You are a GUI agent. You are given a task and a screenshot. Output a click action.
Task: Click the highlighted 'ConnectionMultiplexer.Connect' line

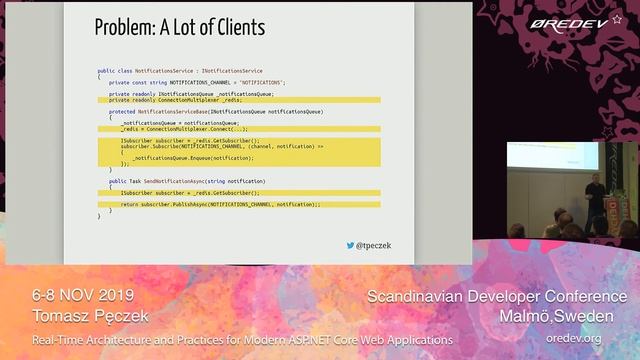(x=239, y=129)
